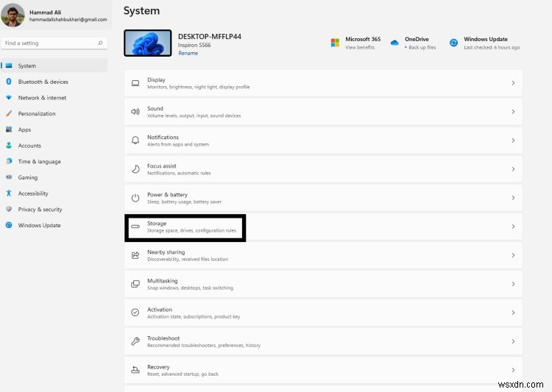
Task: Expand Activation chevron
Action: [x=513, y=313]
